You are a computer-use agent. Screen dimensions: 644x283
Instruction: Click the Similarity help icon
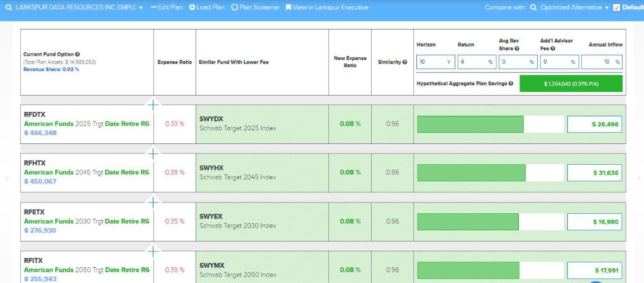(405, 62)
